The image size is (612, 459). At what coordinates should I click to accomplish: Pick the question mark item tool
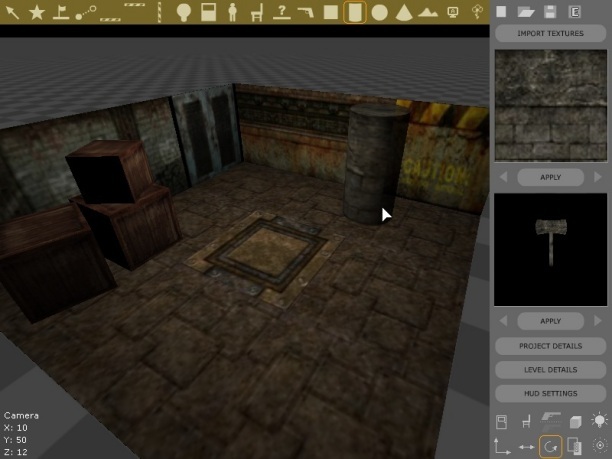(x=282, y=12)
